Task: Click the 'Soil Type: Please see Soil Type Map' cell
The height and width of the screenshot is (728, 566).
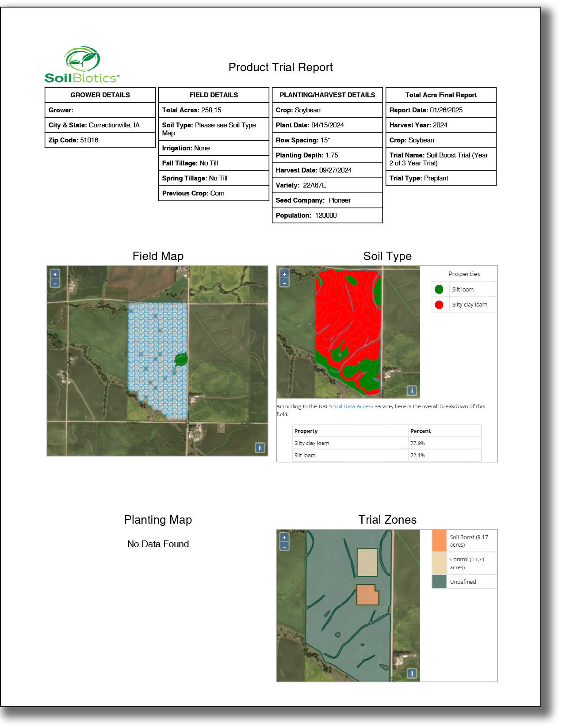Action: (214, 129)
